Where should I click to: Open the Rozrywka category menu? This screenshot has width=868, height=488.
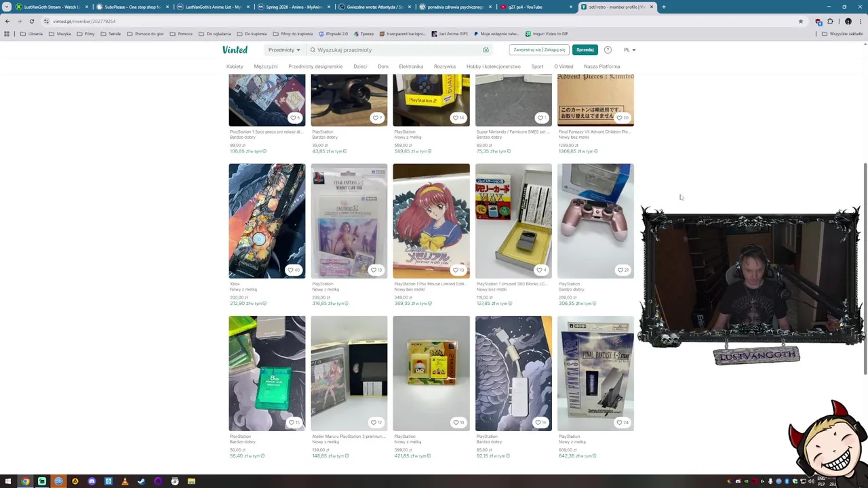[x=445, y=66]
